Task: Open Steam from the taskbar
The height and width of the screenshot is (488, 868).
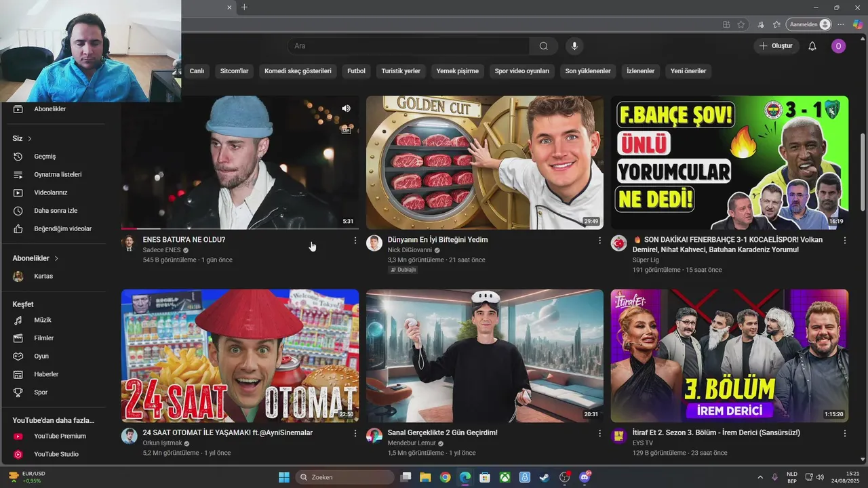Action: 545,477
